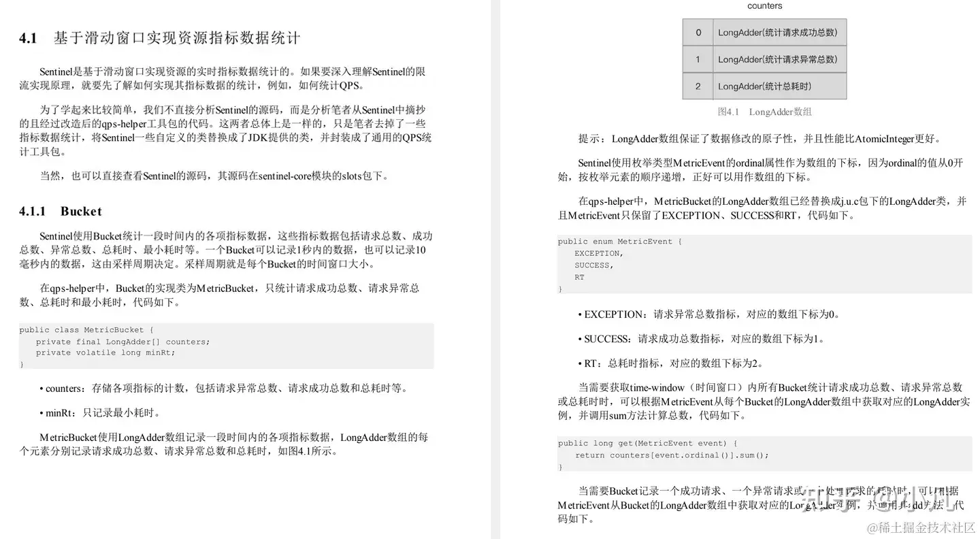Select the enum code line 'EXCEPTION,'
This screenshot has width=980, height=539.
click(x=599, y=253)
